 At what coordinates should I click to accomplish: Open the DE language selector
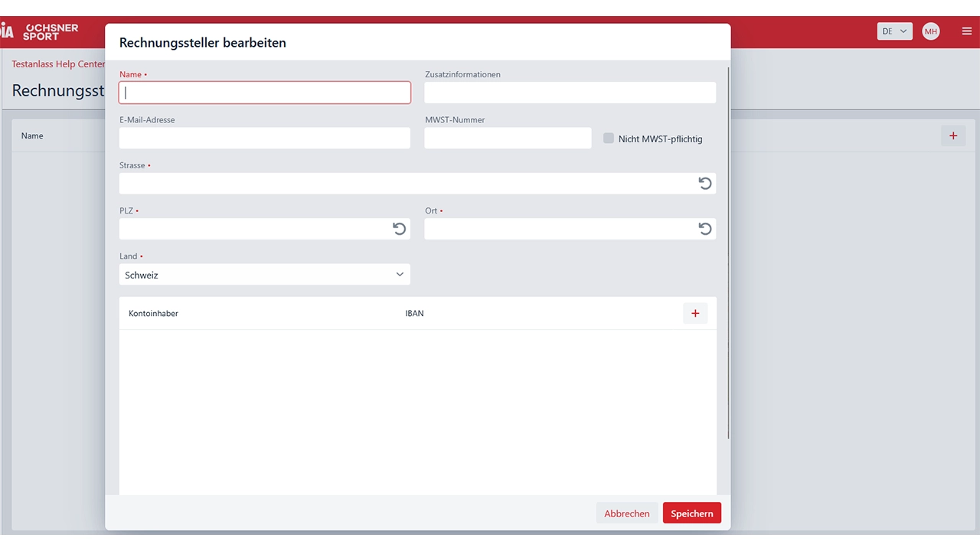pos(895,31)
